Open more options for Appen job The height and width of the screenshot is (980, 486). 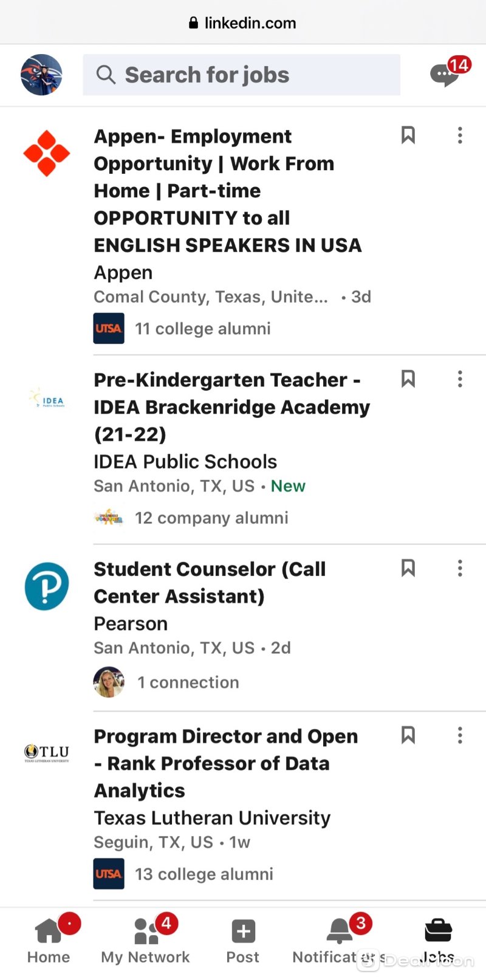click(x=460, y=135)
